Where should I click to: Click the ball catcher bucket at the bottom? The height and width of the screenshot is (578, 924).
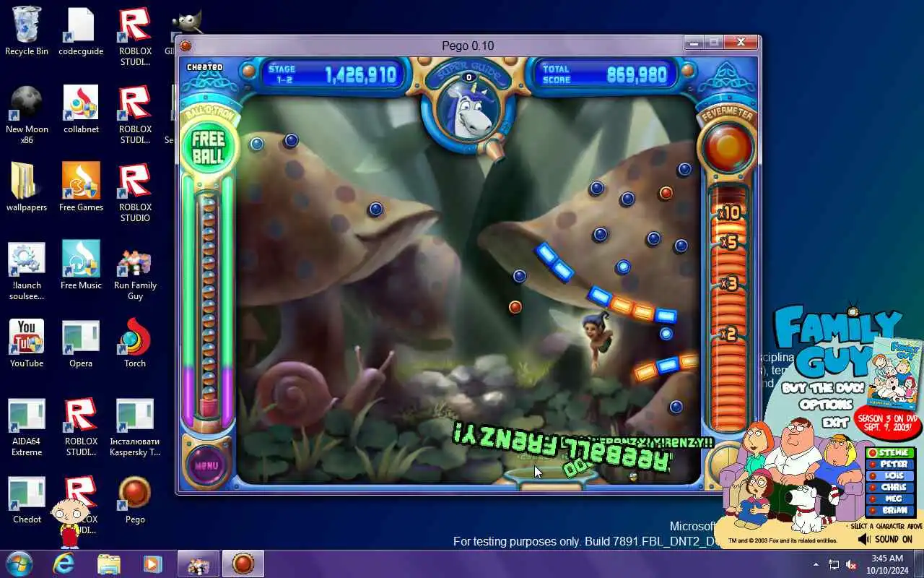point(552,479)
